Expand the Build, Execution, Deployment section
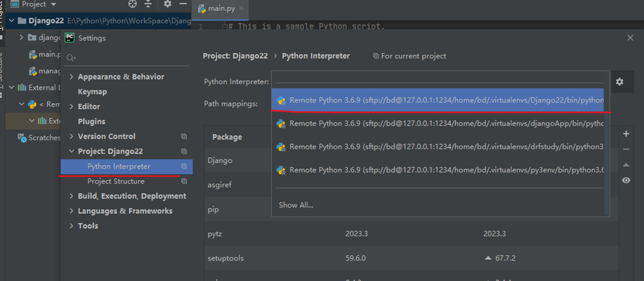The height and width of the screenshot is (281, 644). [72, 196]
